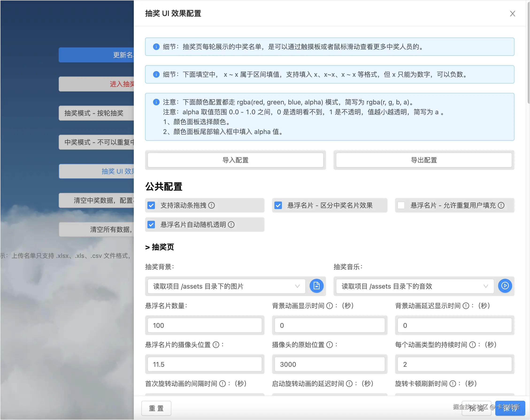530x420 pixels.
Task: Open the 抽奖背景 image dropdown
Action: click(226, 286)
